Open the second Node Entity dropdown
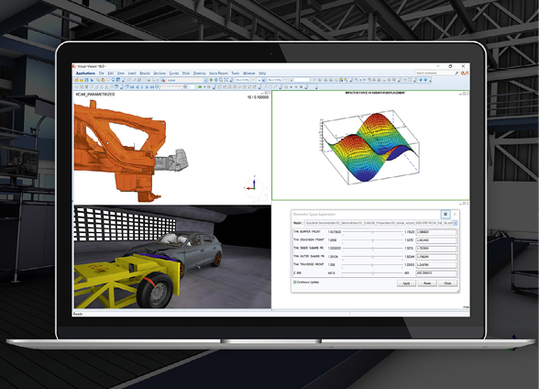The image size is (539, 389). (x=277, y=80)
